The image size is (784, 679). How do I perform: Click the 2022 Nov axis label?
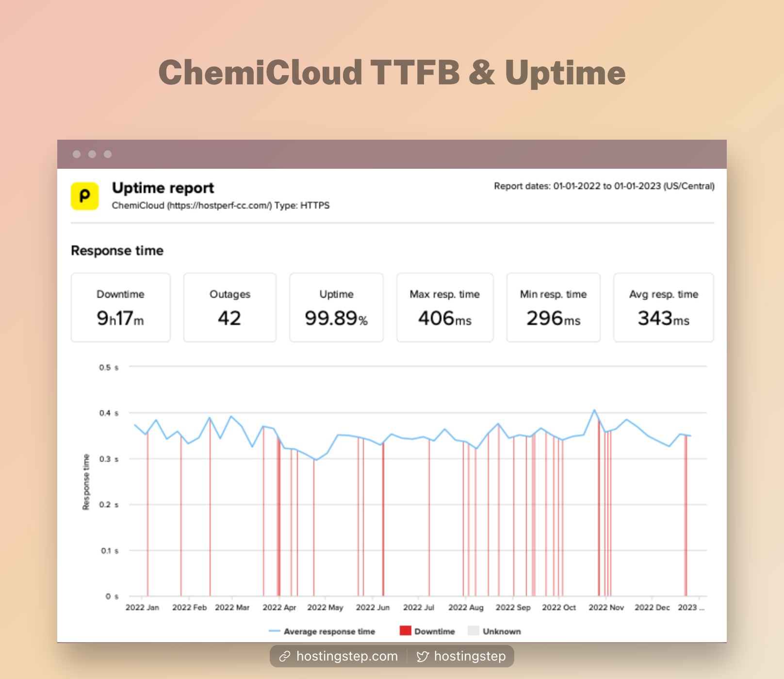(606, 607)
